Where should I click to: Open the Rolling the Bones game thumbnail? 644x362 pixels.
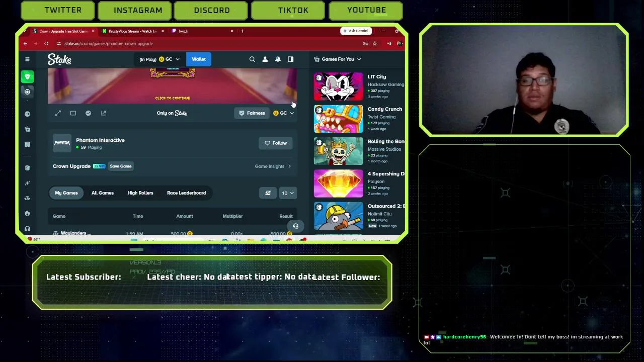[339, 151]
